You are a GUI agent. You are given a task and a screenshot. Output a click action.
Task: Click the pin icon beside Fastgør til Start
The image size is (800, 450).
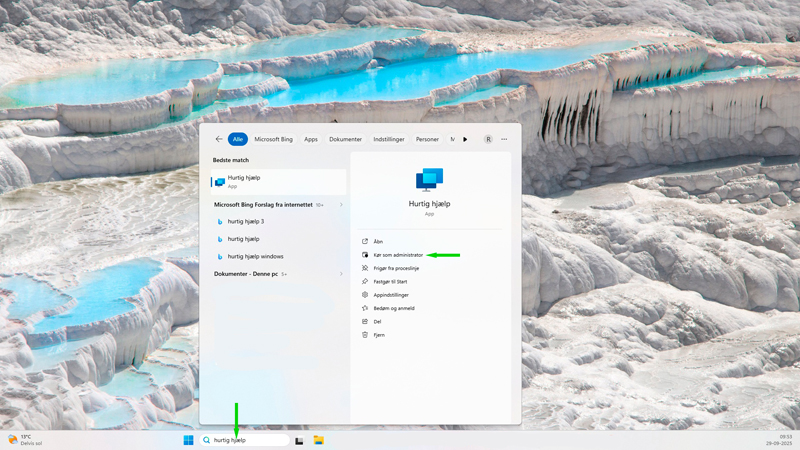[x=365, y=281]
